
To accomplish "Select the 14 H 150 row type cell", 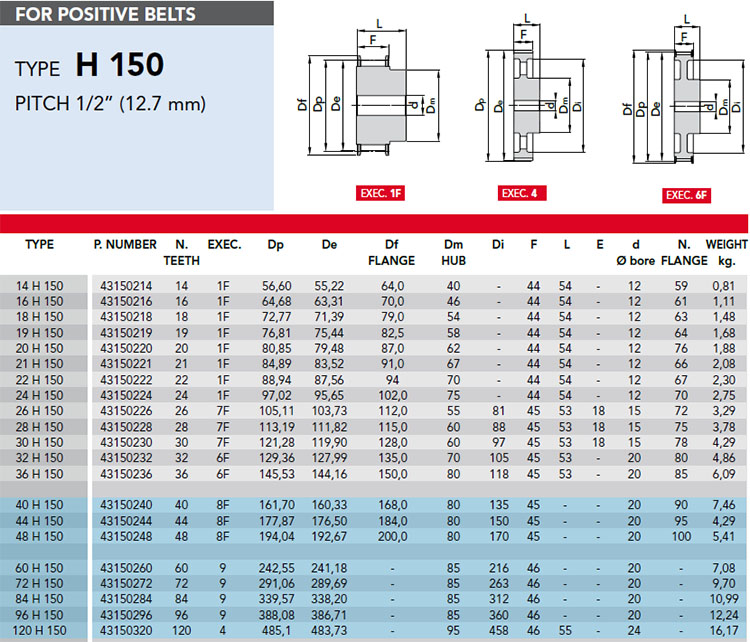I will (40, 286).
